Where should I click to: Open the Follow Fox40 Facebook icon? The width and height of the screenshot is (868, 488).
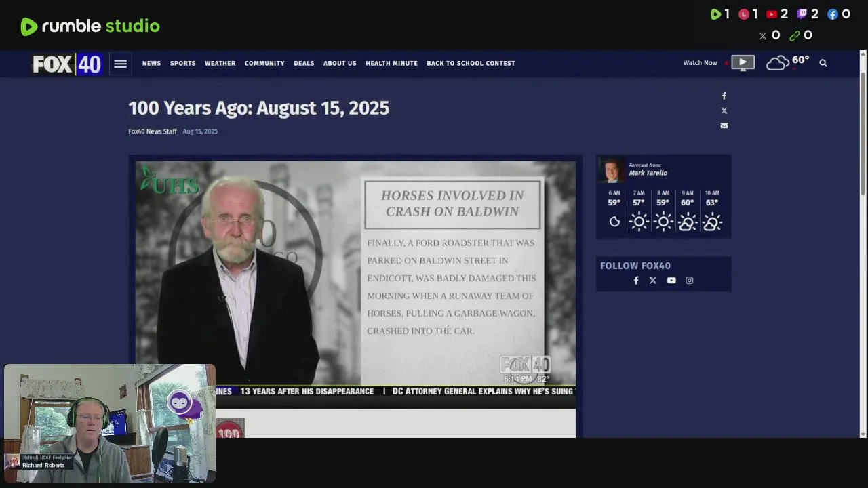point(636,281)
